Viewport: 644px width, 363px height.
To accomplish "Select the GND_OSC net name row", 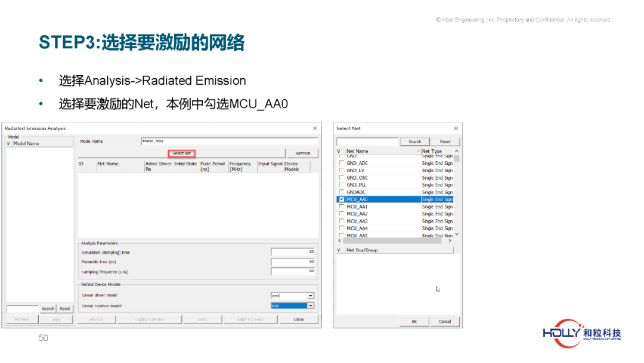I will click(x=357, y=177).
